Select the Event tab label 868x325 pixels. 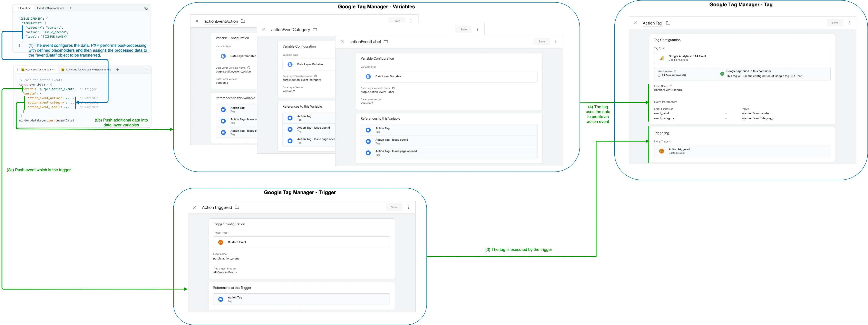pos(24,8)
